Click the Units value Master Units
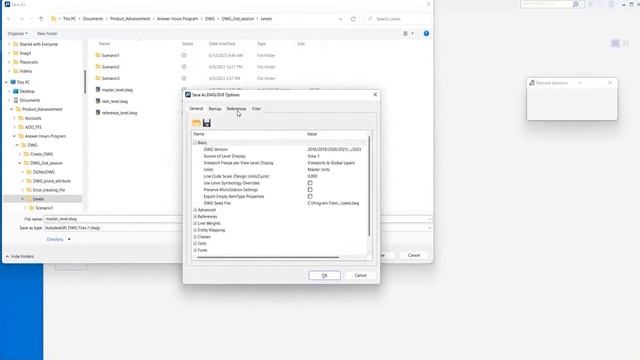The image size is (640, 360). 318,169
